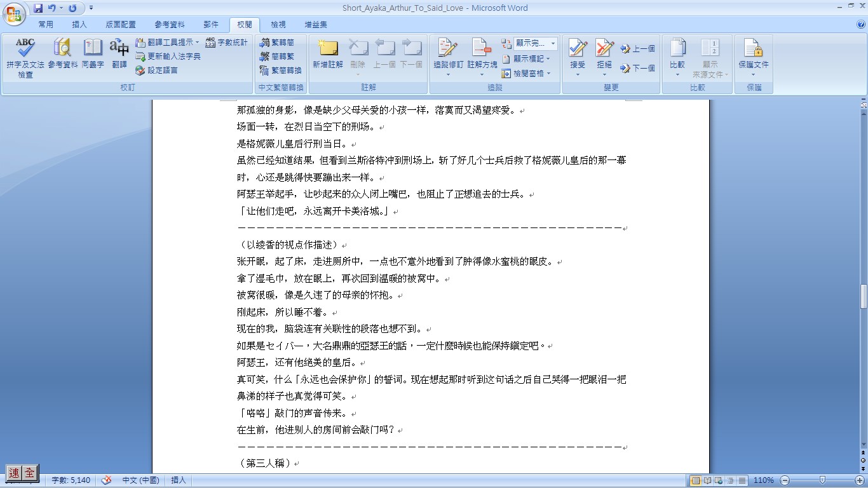Open 設定語言 language settings
Viewport: 868px width, 488px height.
[x=156, y=71]
